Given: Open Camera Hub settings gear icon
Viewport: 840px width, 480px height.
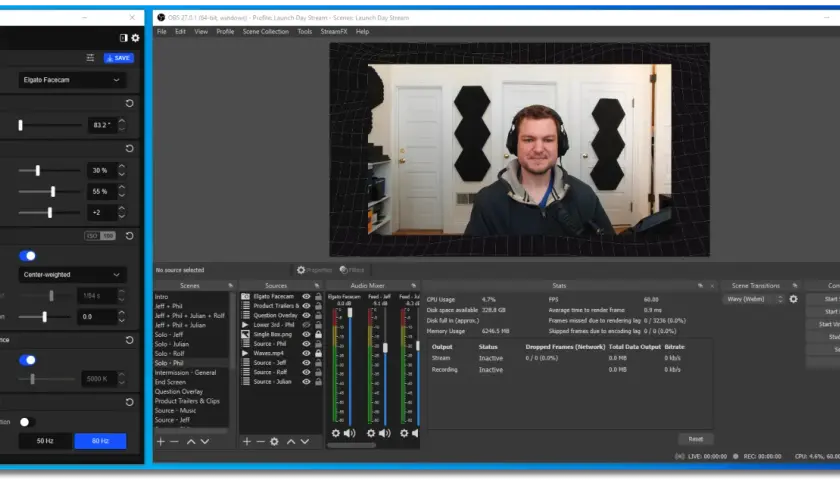Looking at the screenshot, I should pyautogui.click(x=136, y=38).
